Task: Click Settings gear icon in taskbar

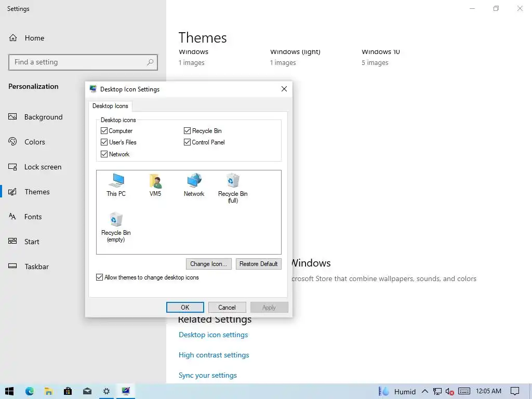Action: [107, 391]
